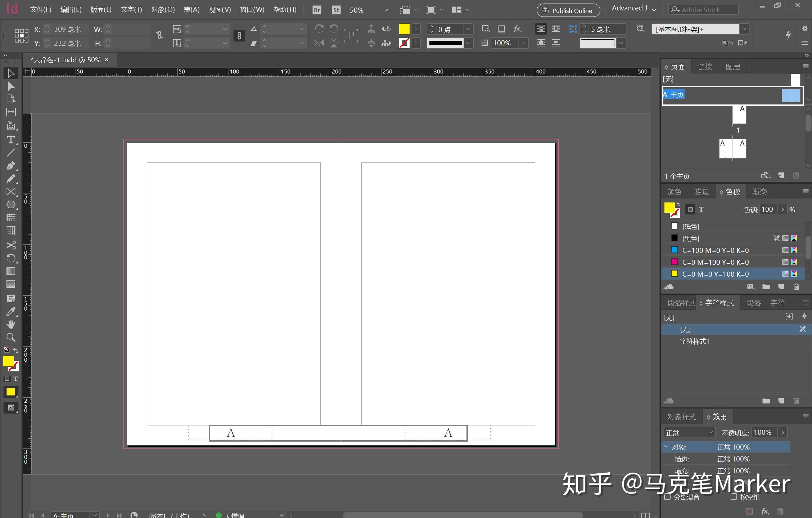The image size is (812, 518).
Task: Pick the Scissors tool
Action: (x=11, y=245)
